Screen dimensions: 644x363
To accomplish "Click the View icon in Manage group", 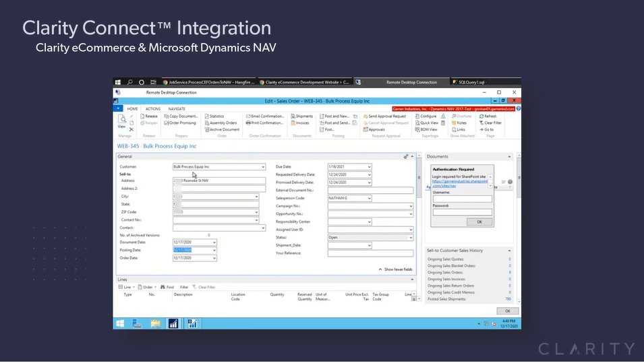I will 122,121.
